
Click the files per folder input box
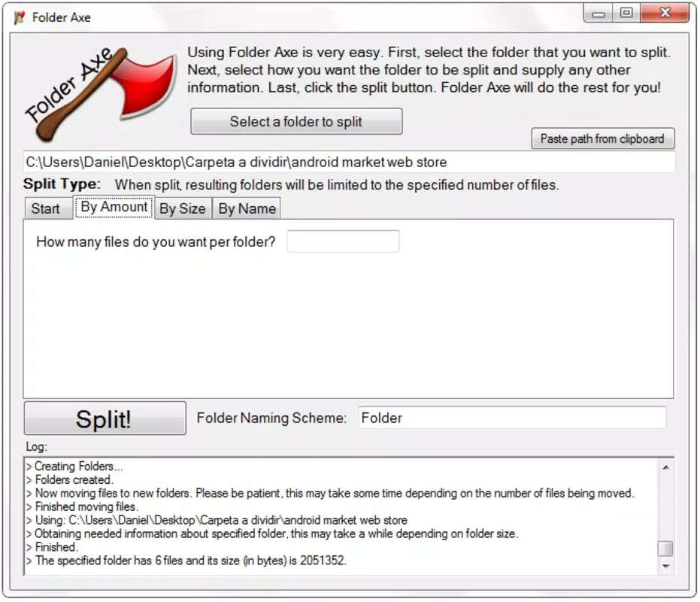click(x=344, y=242)
